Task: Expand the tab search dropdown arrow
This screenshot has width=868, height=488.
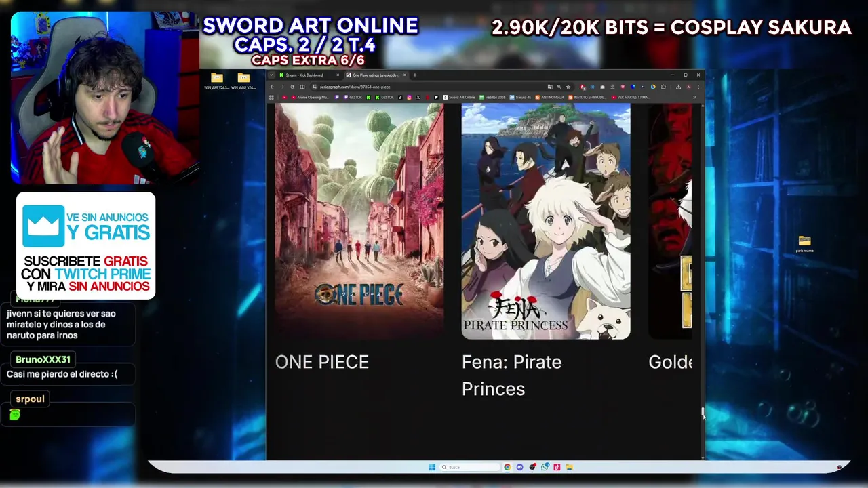Action: click(271, 75)
